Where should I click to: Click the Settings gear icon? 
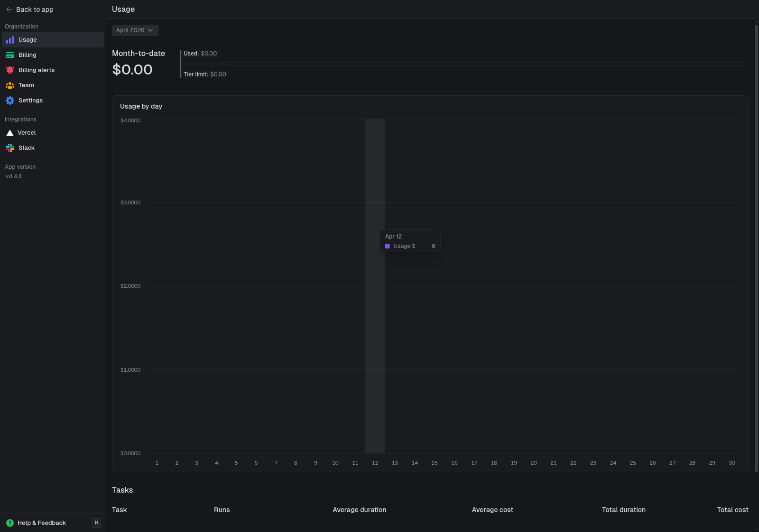point(10,101)
